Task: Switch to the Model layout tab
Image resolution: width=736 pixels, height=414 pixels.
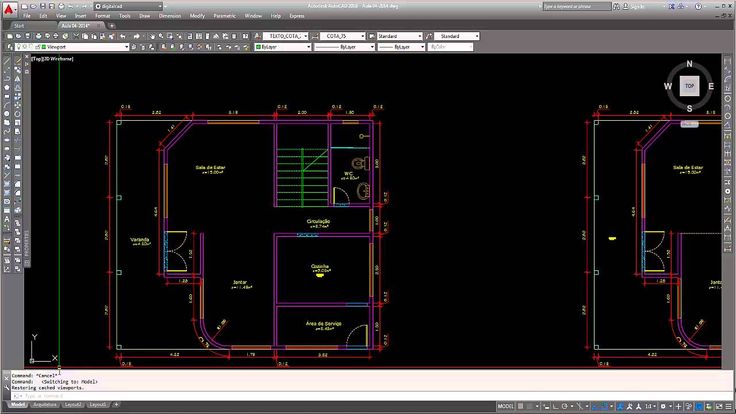Action: [18, 405]
